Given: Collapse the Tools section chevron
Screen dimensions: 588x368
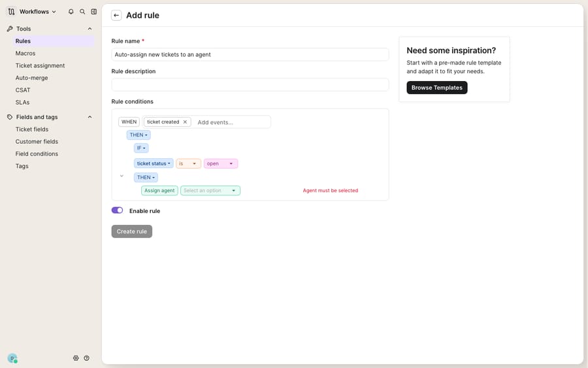Looking at the screenshot, I should point(90,29).
